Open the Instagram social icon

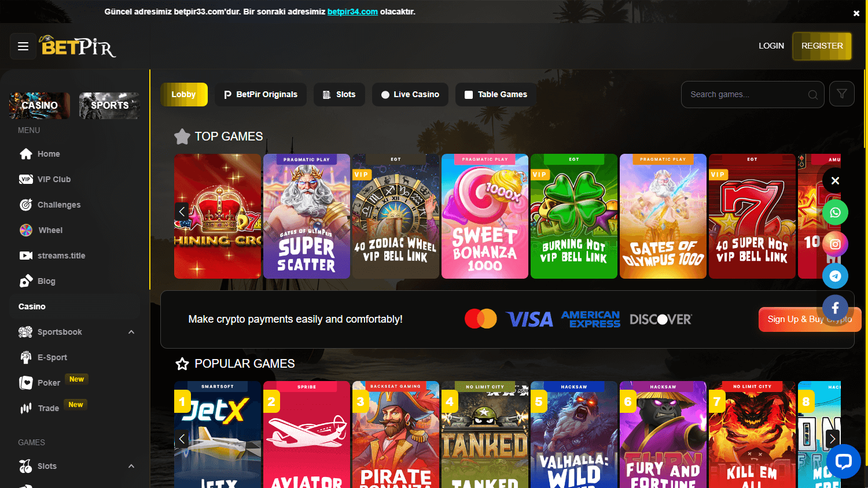pos(835,244)
